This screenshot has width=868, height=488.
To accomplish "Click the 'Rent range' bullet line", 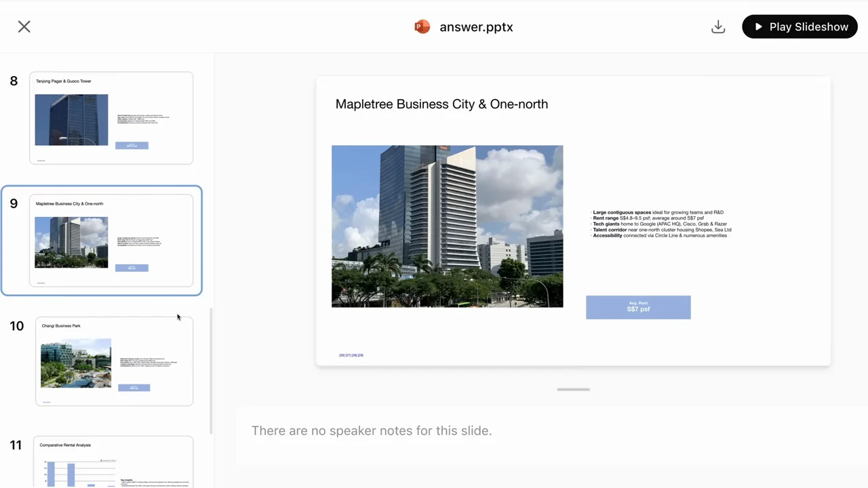I will (x=648, y=218).
